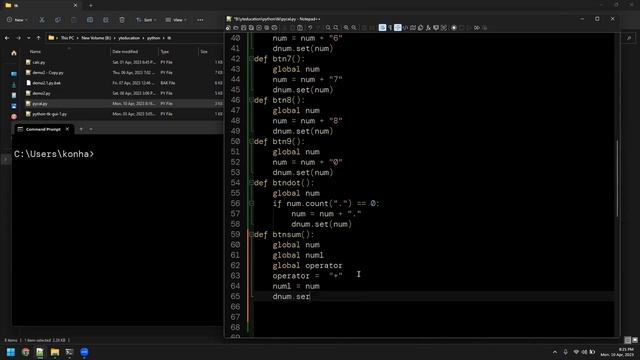The image size is (640, 360).
Task: Open the New dropdown in File Explorer
Action: coord(17,20)
